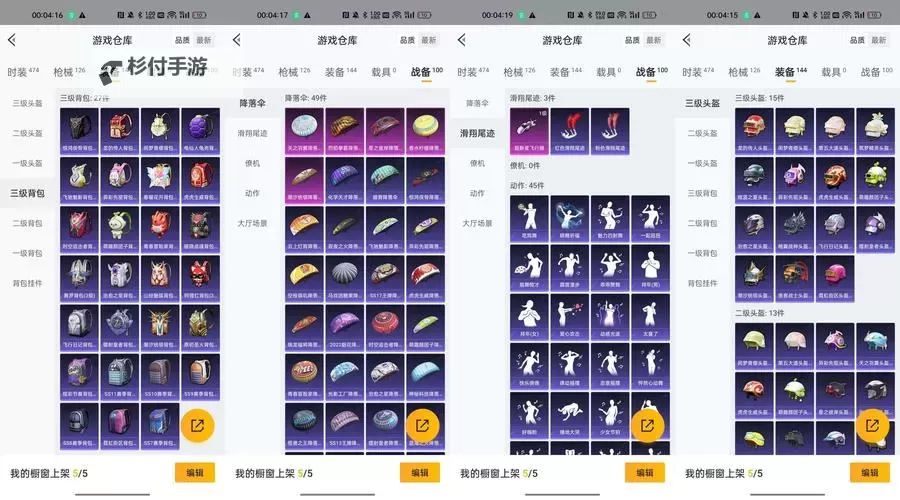The image size is (900, 500).
Task: Open 背包挂件 category in the rightmost screen's sidebar
Action: 701,283
